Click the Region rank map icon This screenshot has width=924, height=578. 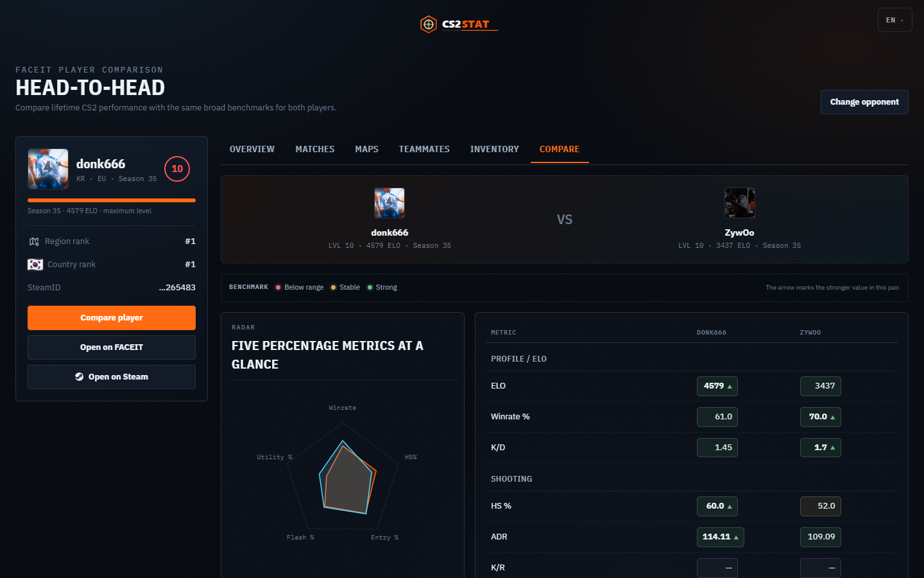pyautogui.click(x=34, y=241)
